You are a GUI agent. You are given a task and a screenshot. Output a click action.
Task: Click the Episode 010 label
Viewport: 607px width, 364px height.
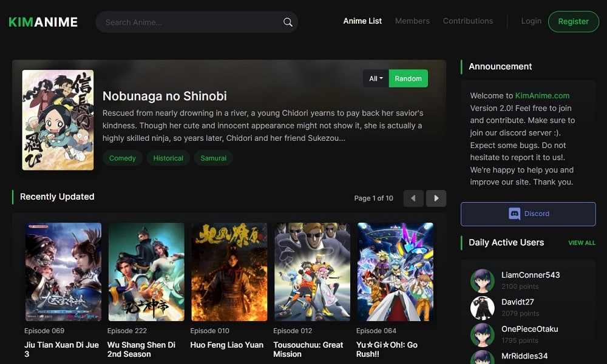tap(210, 331)
